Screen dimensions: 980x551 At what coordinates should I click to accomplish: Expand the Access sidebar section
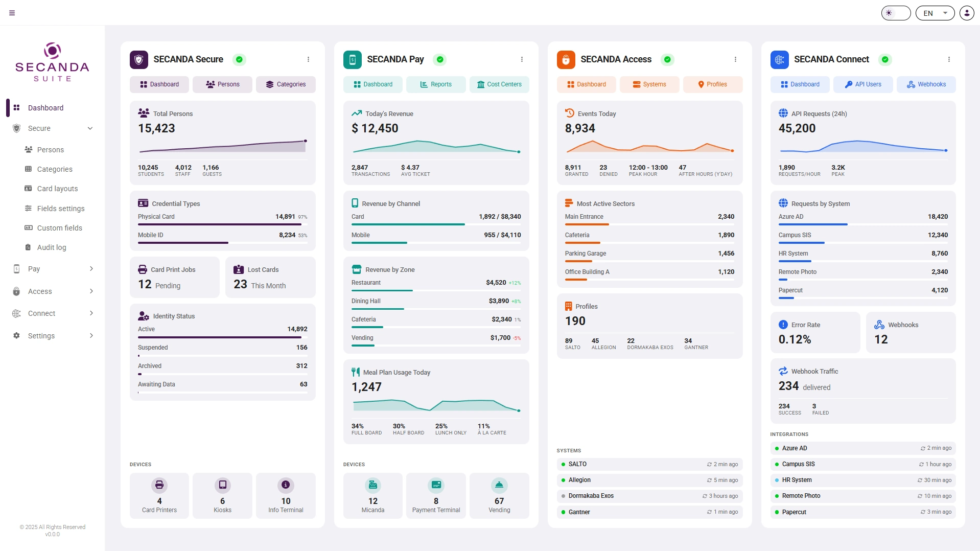52,291
